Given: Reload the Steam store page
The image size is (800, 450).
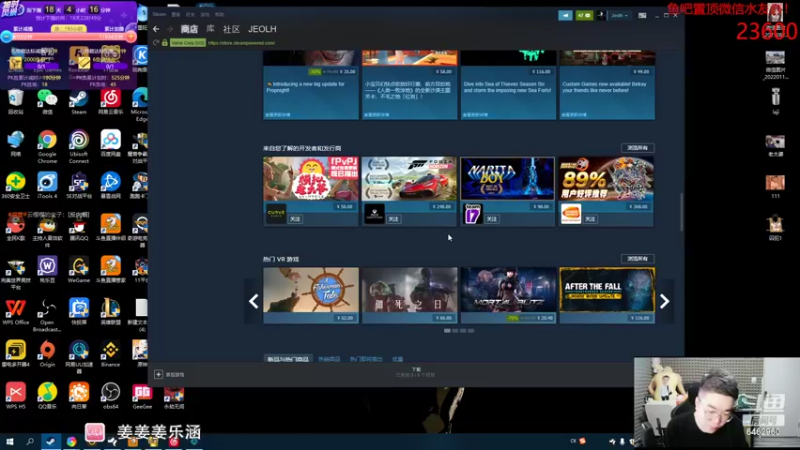Looking at the screenshot, I should 156,43.
